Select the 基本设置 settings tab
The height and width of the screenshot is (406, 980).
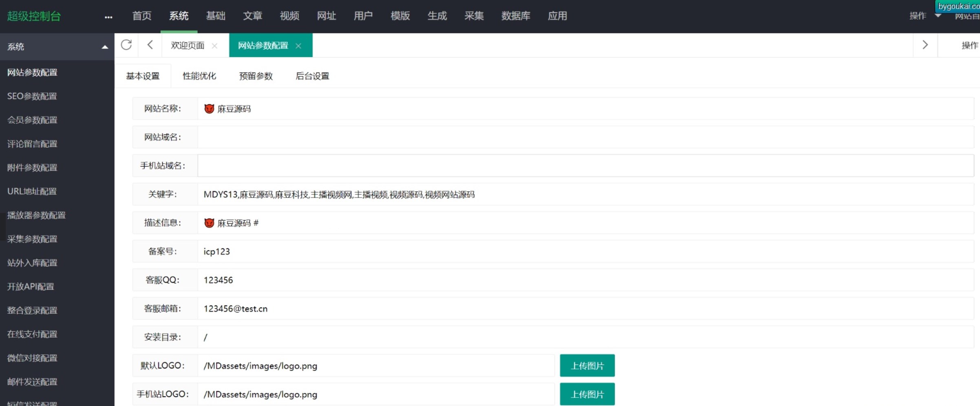point(143,76)
